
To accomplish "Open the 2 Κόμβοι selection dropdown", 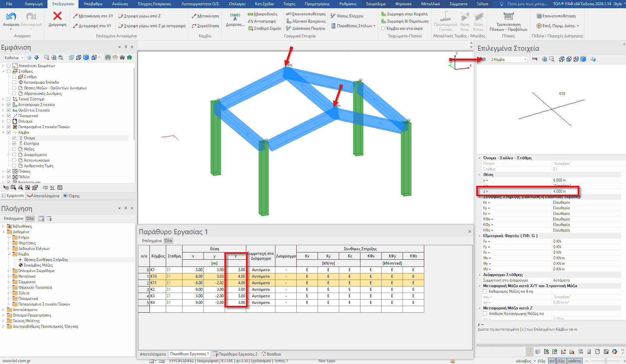I will tap(509, 60).
